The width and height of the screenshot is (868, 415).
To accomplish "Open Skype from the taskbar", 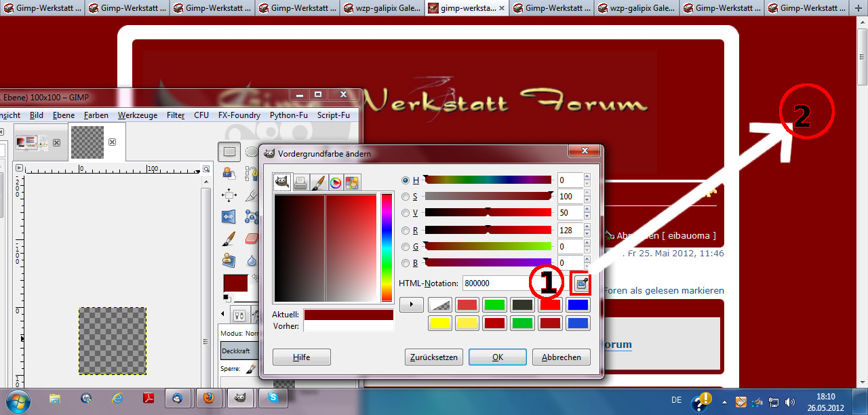I will [x=272, y=398].
